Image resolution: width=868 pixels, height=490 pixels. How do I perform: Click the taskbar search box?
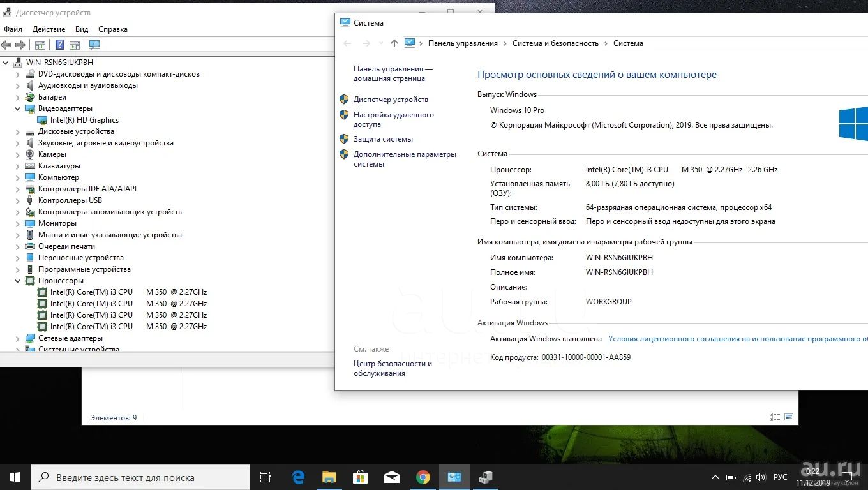(x=140, y=477)
